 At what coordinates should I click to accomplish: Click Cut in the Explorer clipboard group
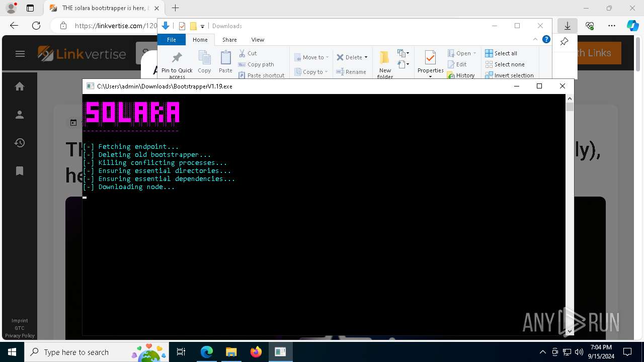[248, 53]
